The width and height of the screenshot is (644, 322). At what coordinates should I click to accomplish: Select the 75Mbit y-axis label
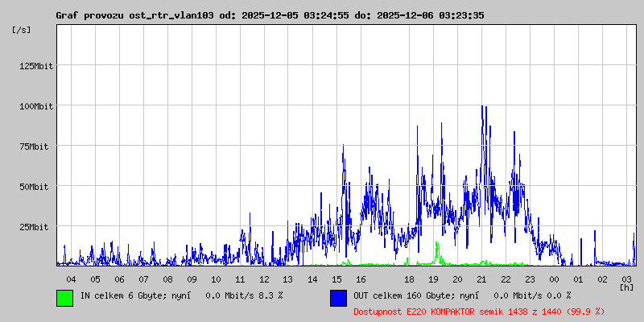35,147
